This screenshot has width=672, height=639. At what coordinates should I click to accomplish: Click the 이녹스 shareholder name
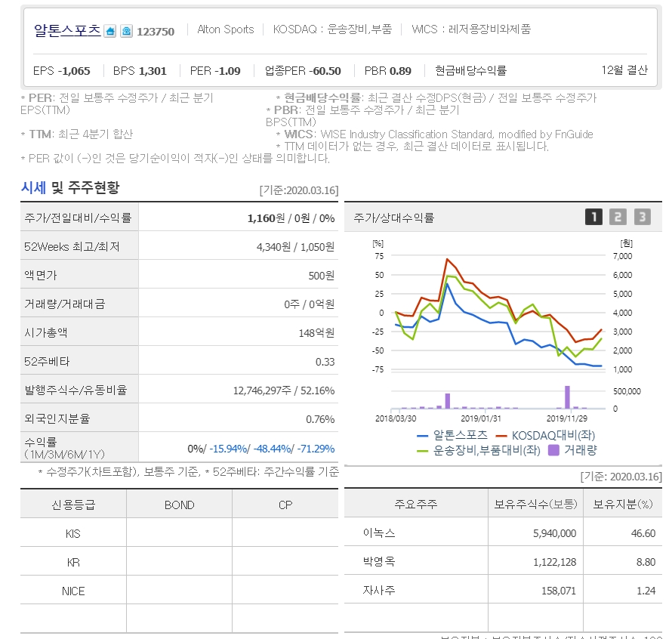coord(379,532)
